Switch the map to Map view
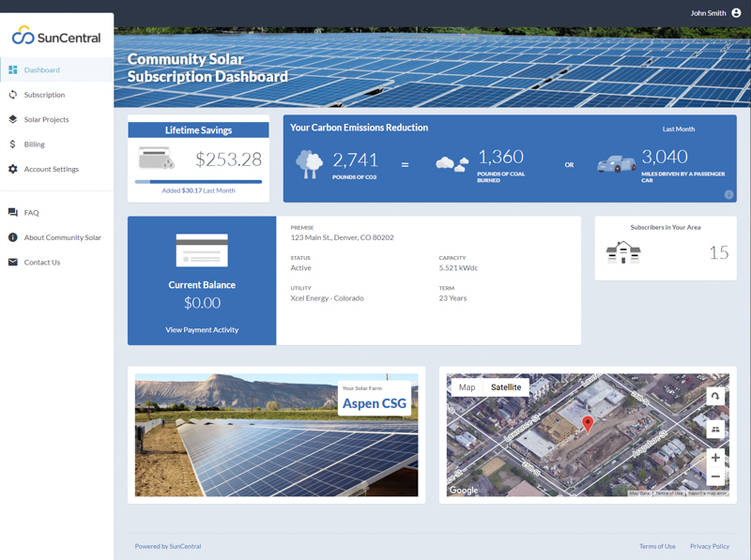Screen dimensions: 751x560 coord(467,386)
